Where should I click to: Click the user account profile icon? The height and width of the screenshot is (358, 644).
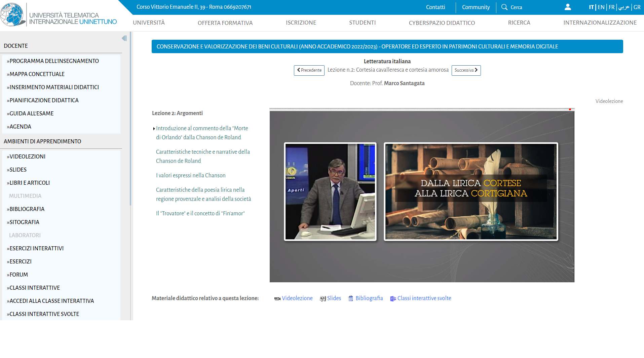coord(568,7)
